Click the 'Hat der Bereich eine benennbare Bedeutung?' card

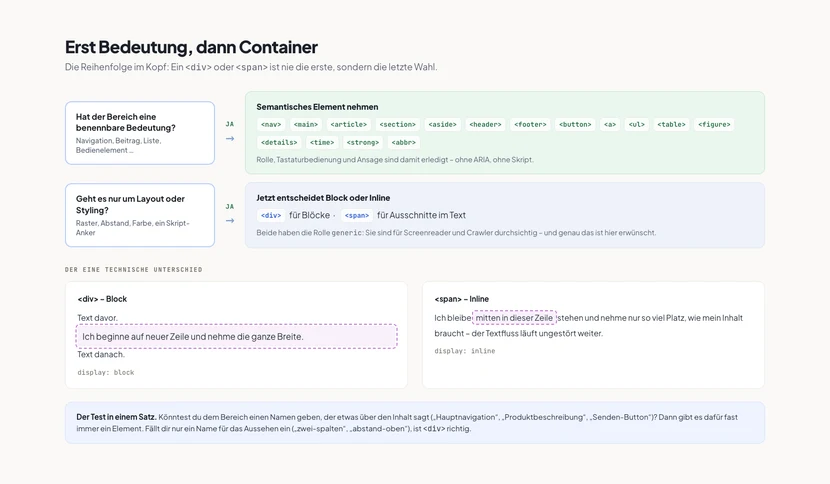pos(140,133)
